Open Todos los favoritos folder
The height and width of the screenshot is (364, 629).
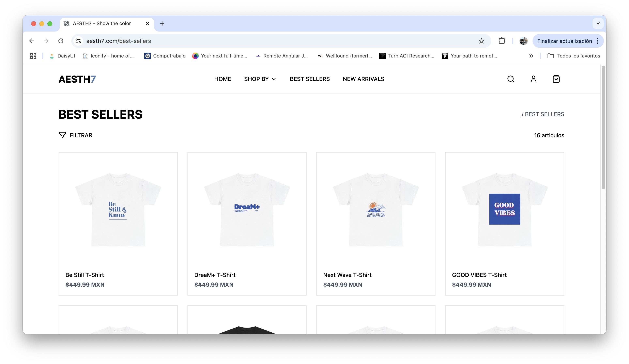574,56
